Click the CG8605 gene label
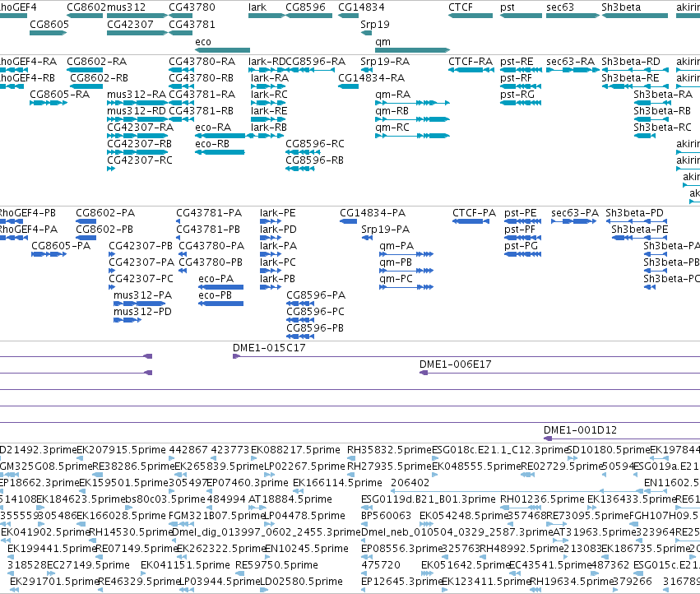 pyautogui.click(x=49, y=25)
